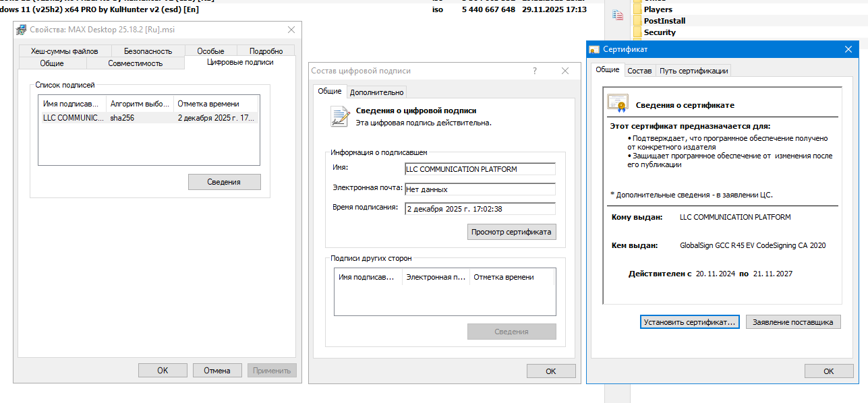Click the Players folder icon
Screen dimensions: 868x403
pos(638,9)
